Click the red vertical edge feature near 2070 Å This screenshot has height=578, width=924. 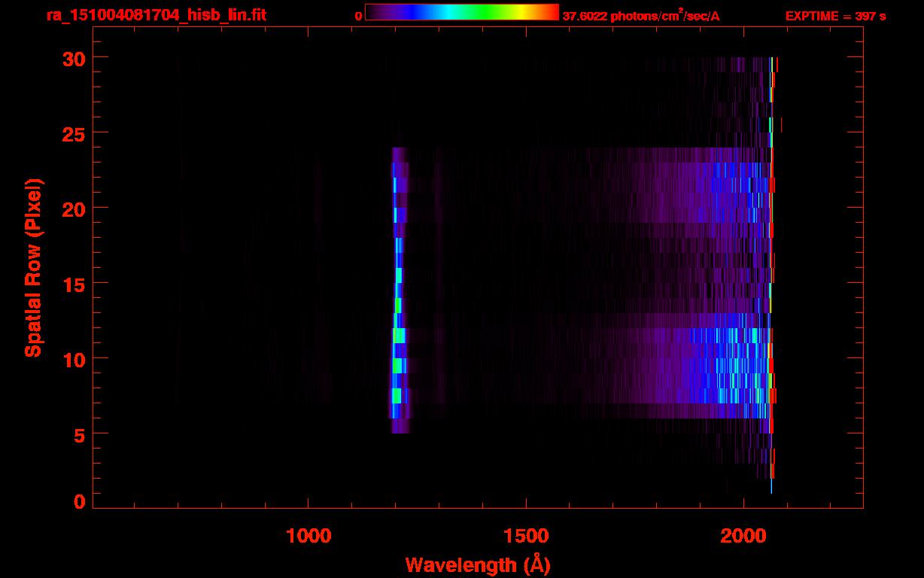(773, 267)
